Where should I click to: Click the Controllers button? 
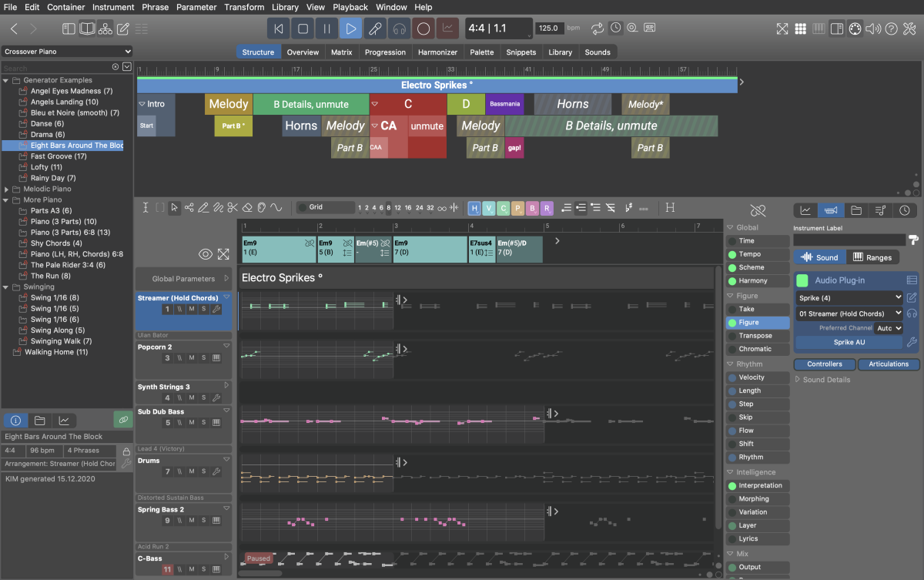[825, 364]
